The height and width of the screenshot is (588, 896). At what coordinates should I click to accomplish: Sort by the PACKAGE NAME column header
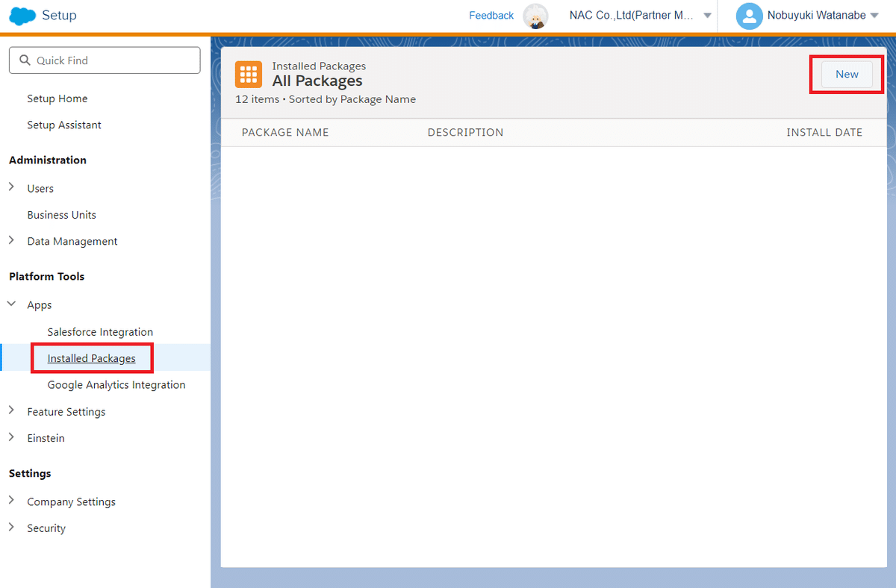(285, 133)
